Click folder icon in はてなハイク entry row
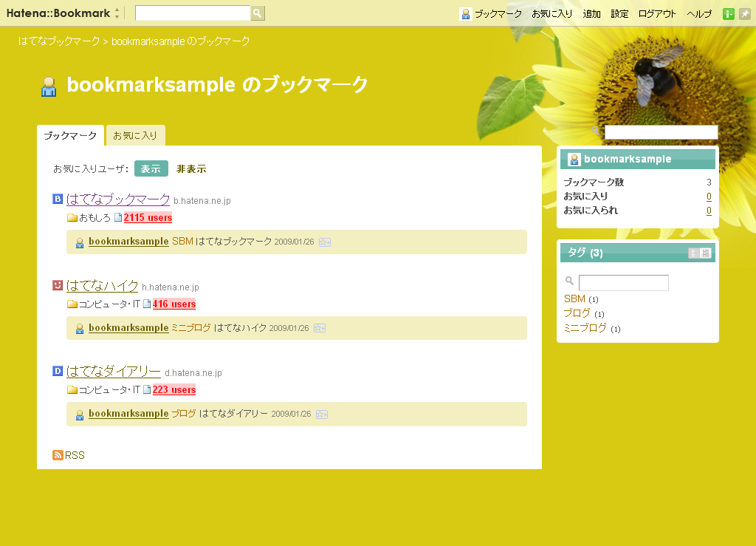The width and height of the screenshot is (756, 546). point(72,304)
